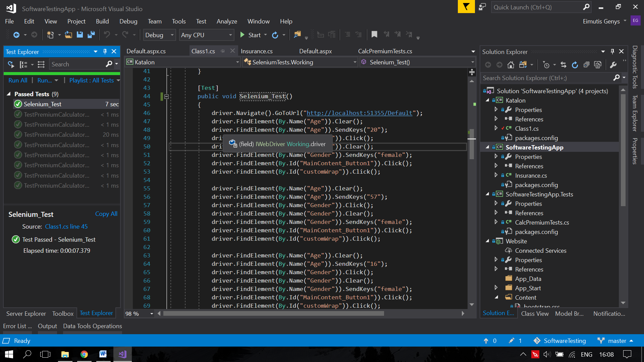The width and height of the screenshot is (644, 362).
Task: Click the feedback notification flag icon
Action: (466, 7)
